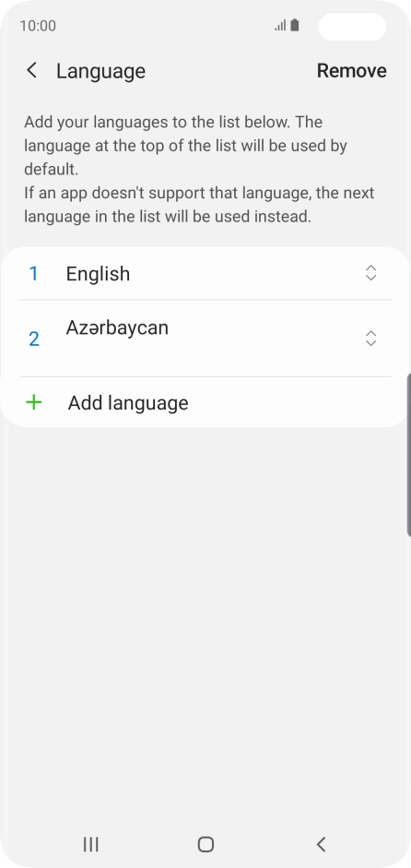Tap the white pill cutout in the status bar
The width and height of the screenshot is (411, 868).
tap(352, 27)
